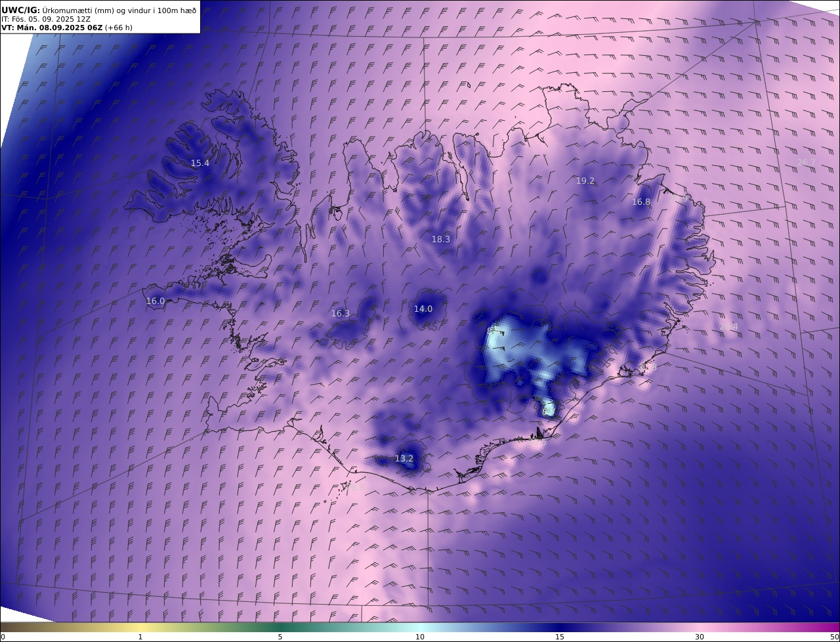Click the 14.0 value label
Viewport: 840px width, 642px height.
[423, 309]
